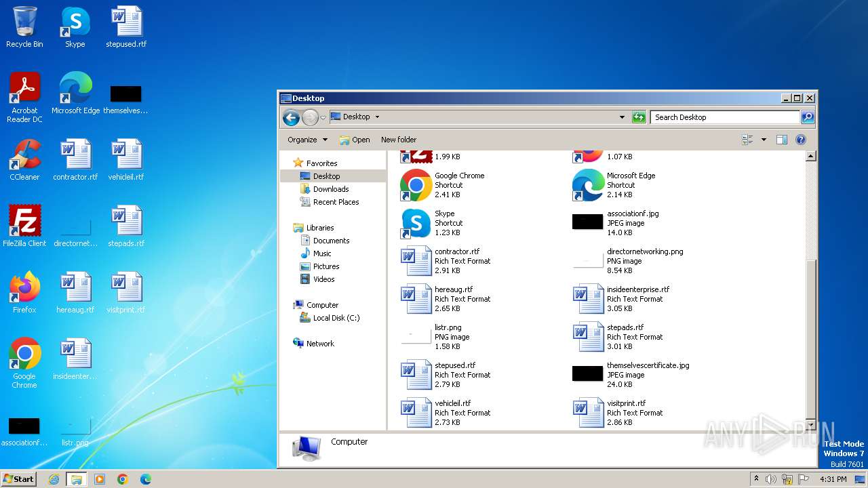Select the Firefox desktop shortcut

pos(24,293)
